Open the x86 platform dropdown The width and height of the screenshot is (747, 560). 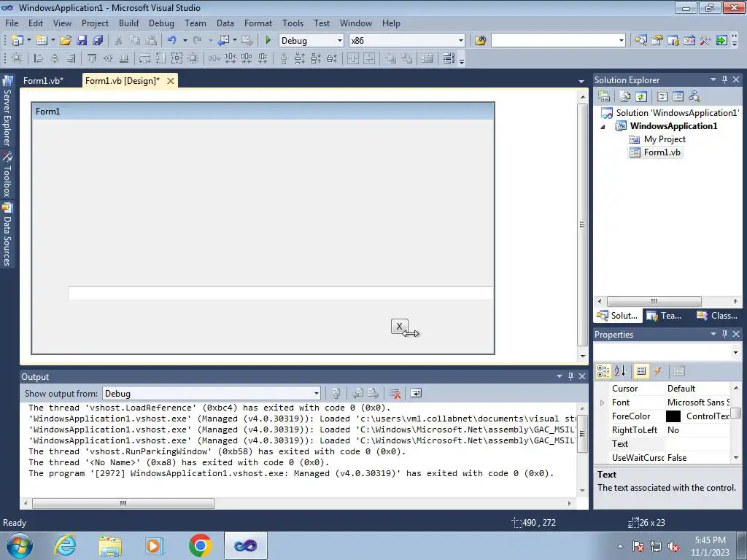click(461, 41)
